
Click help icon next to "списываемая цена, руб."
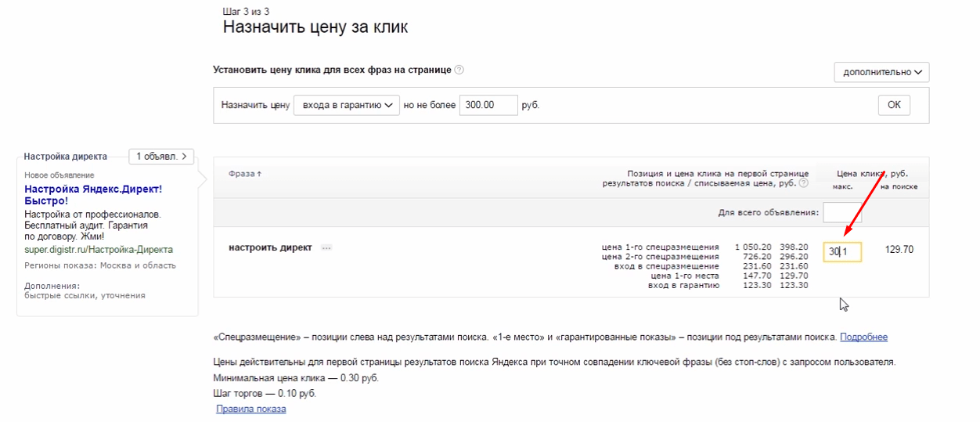[x=803, y=183]
